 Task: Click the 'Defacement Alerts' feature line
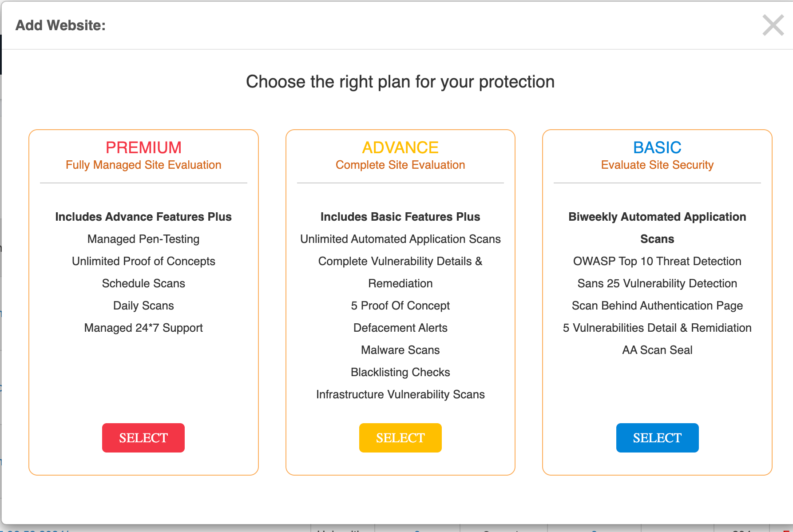(x=400, y=328)
